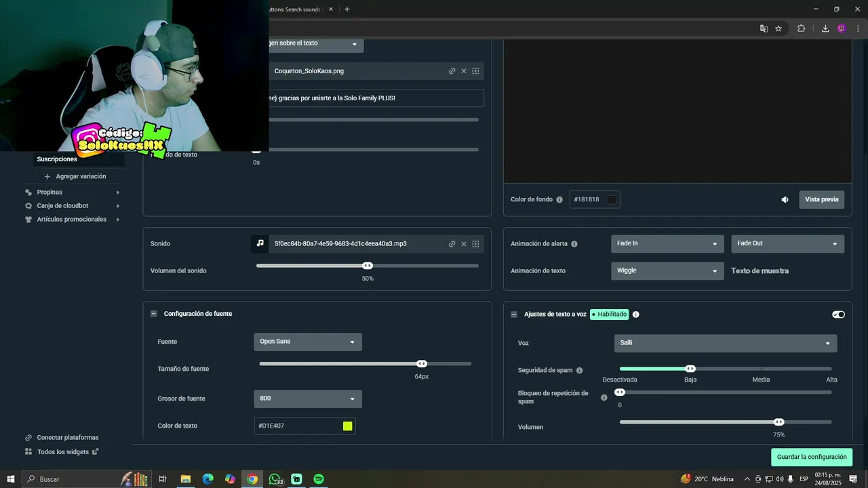Open Windows Task View
Viewport: 868px width, 488px height.
pyautogui.click(x=163, y=479)
